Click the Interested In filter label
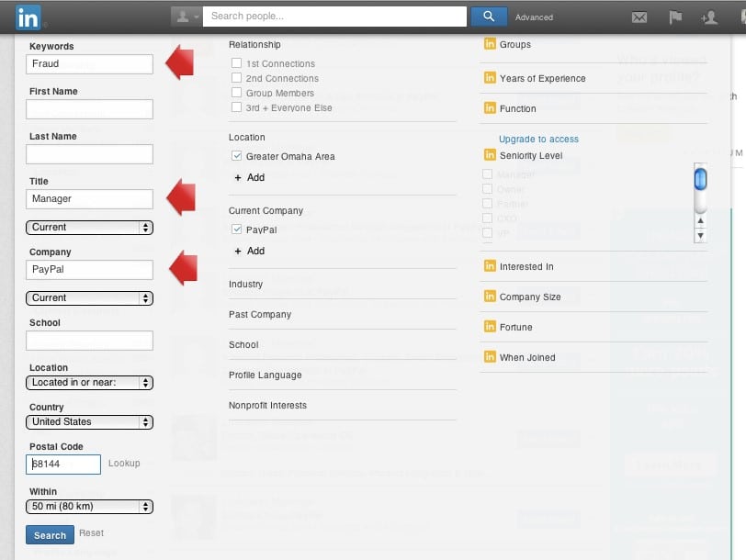 [526, 267]
